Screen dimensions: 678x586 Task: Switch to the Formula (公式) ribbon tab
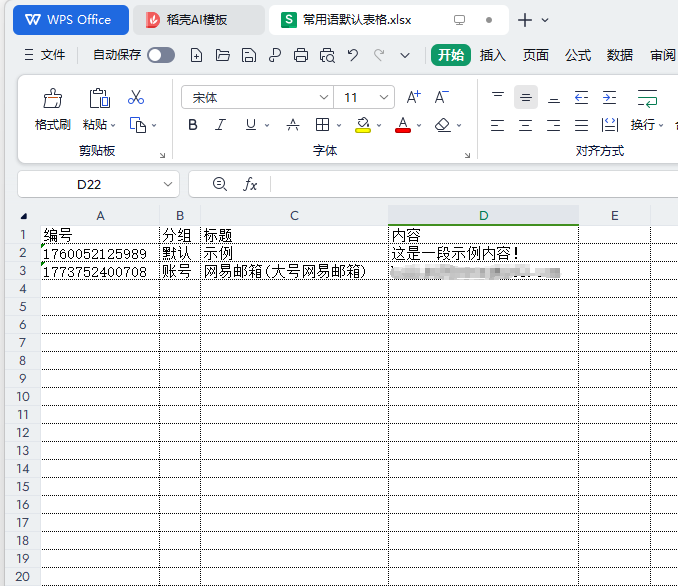pyautogui.click(x=578, y=55)
